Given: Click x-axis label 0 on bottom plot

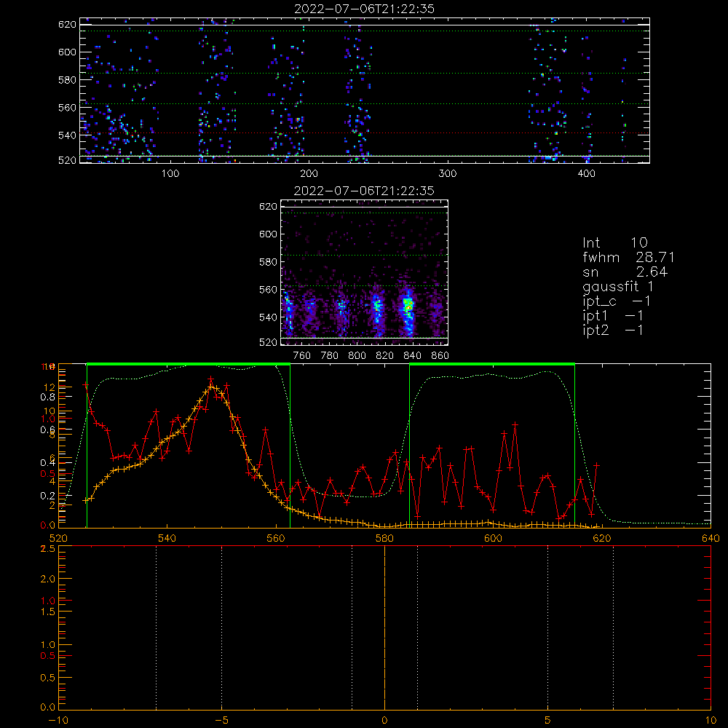Looking at the screenshot, I should pos(384,721).
